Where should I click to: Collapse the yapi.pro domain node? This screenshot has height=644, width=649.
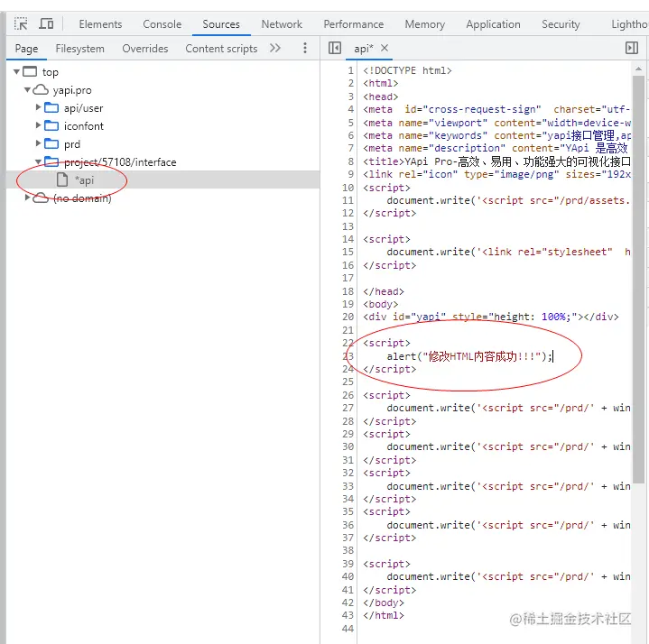point(27,89)
